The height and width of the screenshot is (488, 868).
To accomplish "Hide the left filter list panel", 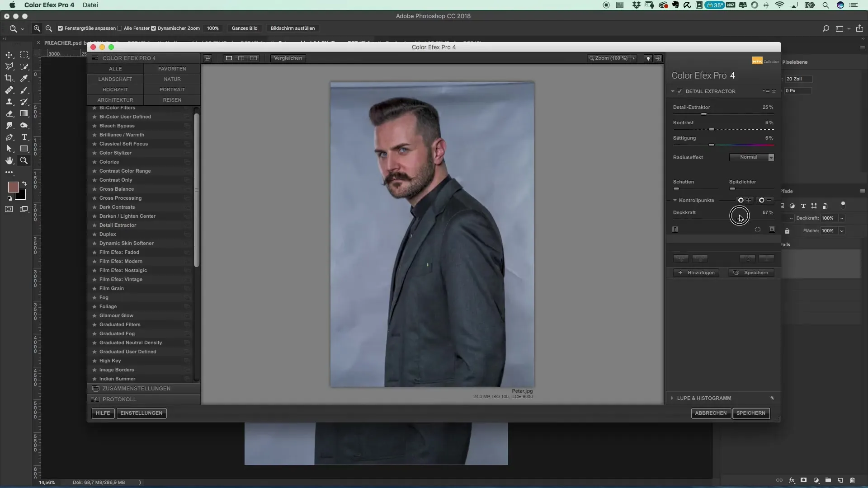I will (x=208, y=58).
